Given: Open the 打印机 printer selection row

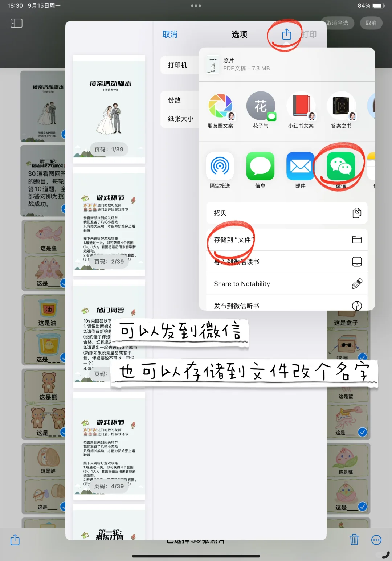Looking at the screenshot, I should 177,65.
